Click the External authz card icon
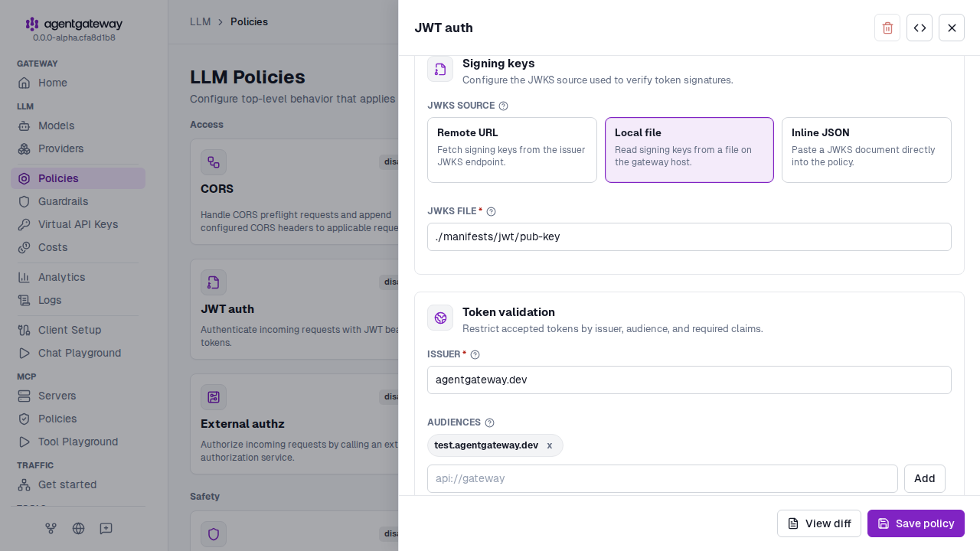This screenshot has height=551, width=980. (x=214, y=397)
